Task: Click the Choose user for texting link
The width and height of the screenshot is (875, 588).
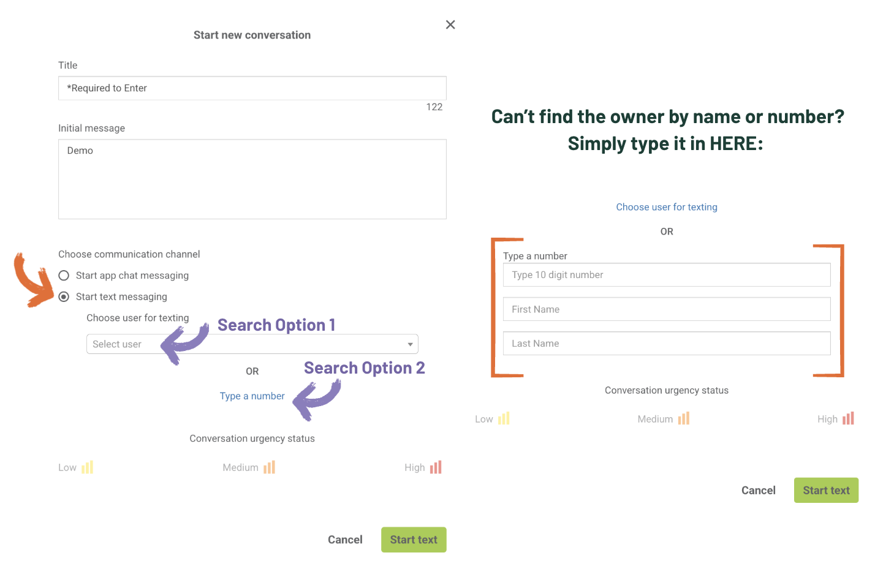Action: point(667,207)
